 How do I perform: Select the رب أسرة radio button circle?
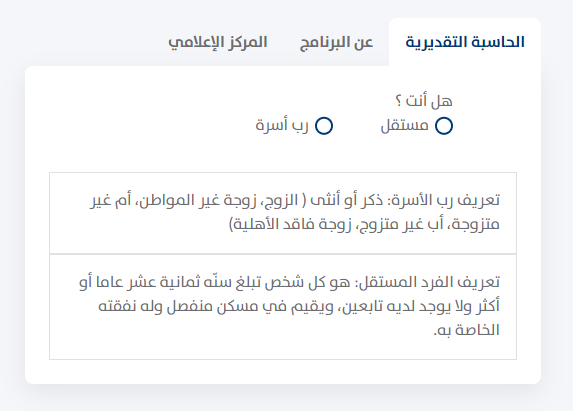click(x=324, y=126)
